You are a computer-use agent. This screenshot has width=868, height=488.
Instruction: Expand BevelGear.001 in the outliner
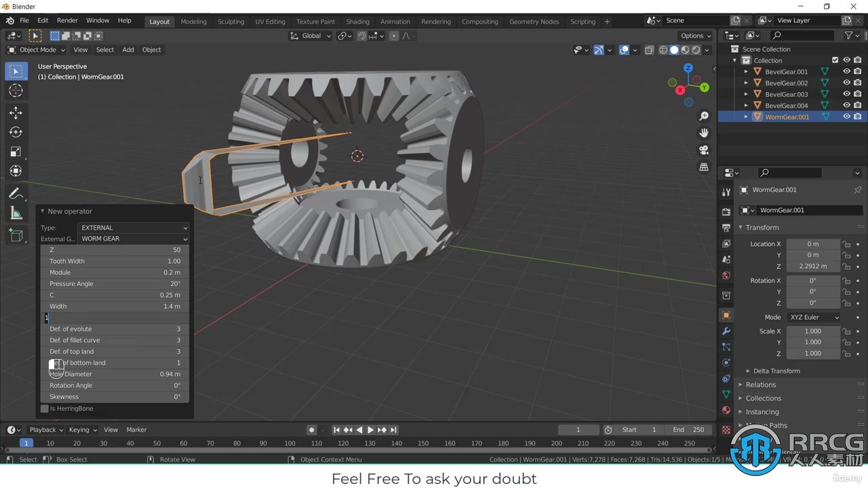(x=747, y=71)
